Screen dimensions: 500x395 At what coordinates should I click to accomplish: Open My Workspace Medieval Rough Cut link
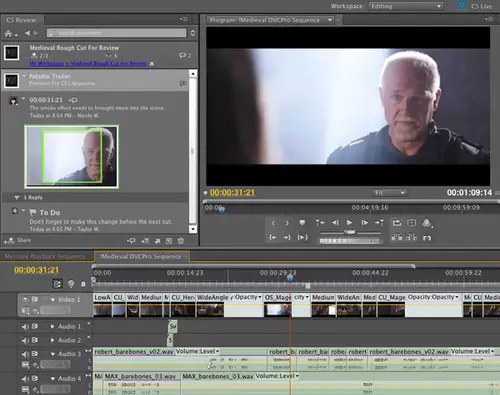pyautogui.click(x=88, y=63)
